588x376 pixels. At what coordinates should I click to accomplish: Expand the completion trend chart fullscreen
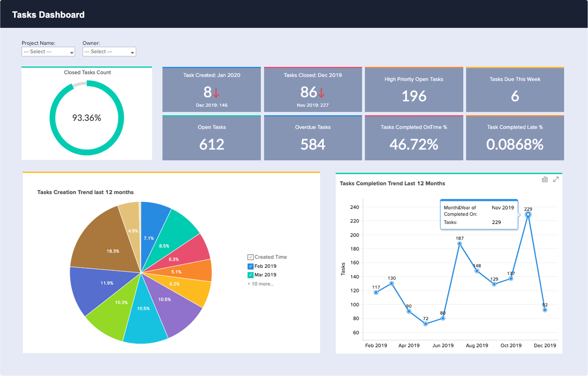coord(556,179)
